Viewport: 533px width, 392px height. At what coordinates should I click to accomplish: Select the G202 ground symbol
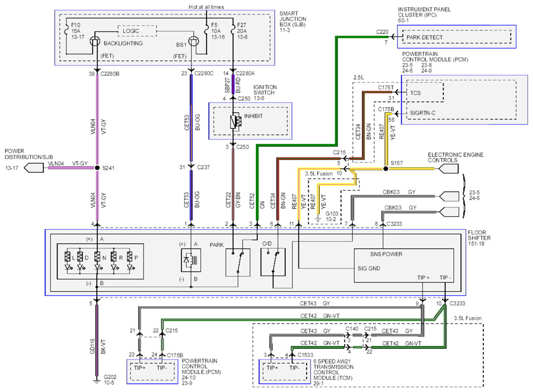[x=97, y=382]
